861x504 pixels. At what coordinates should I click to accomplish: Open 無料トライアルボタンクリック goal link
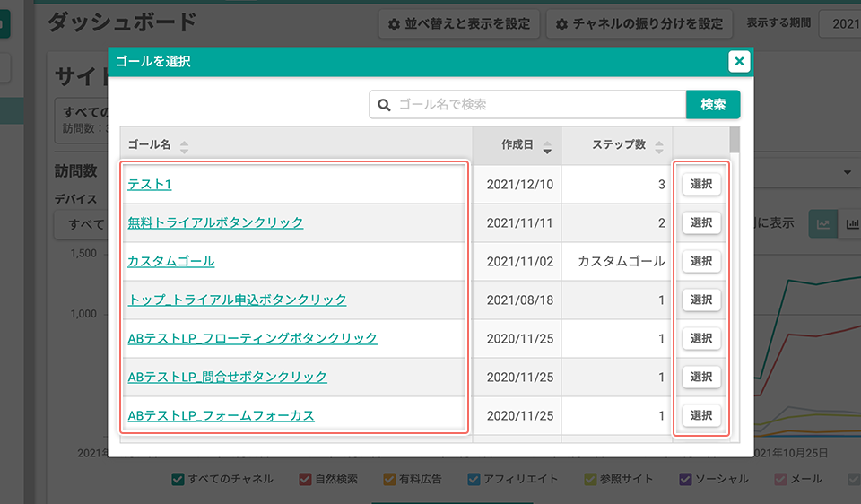[215, 222]
